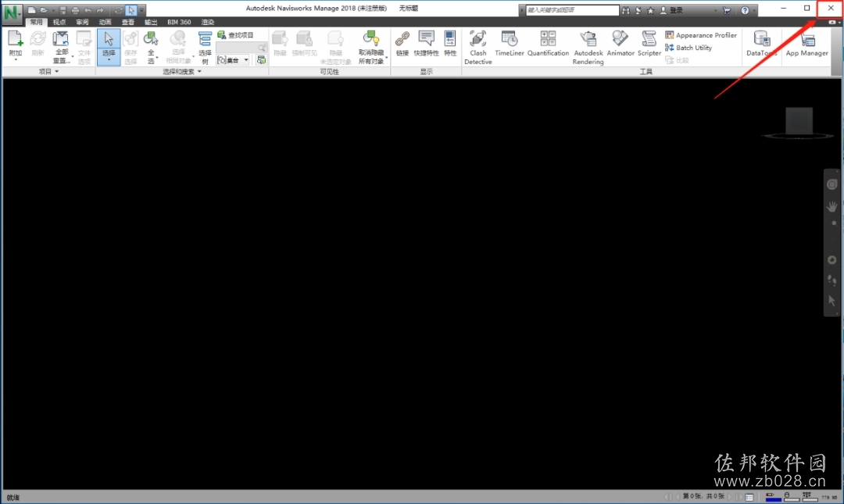Click 查找项目 (Find Items)
Viewport: 844px width, 504px height.
point(235,35)
